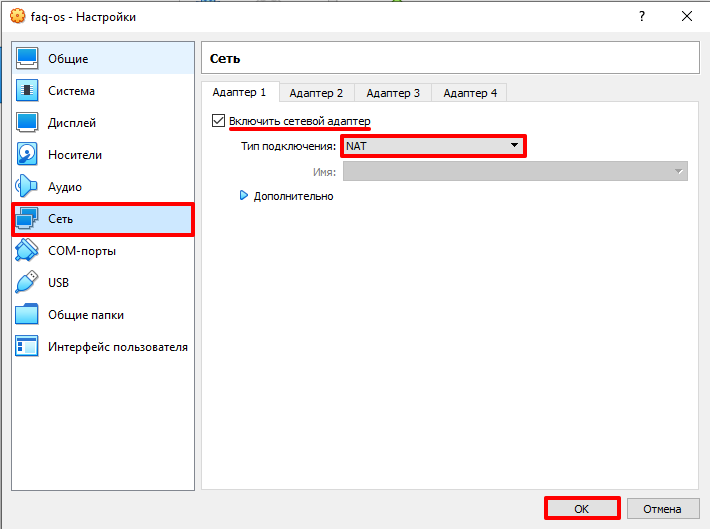The width and height of the screenshot is (710, 529).
Task: Click the Отмена button
Action: pyautogui.click(x=662, y=509)
